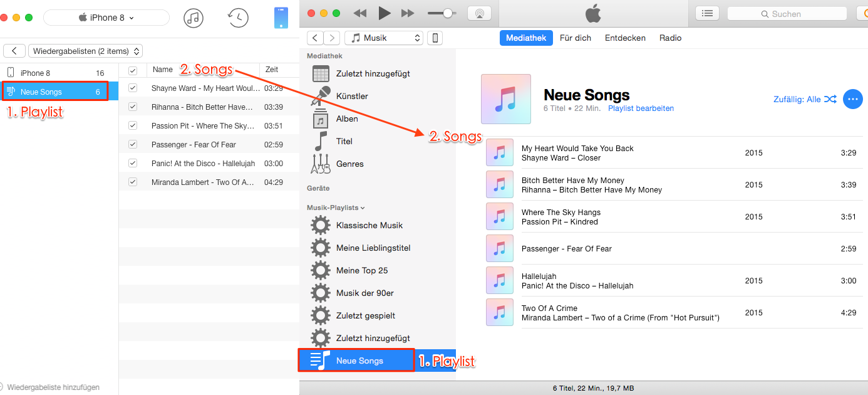Switch to the Mediathek tab
868x395 pixels.
[526, 38]
